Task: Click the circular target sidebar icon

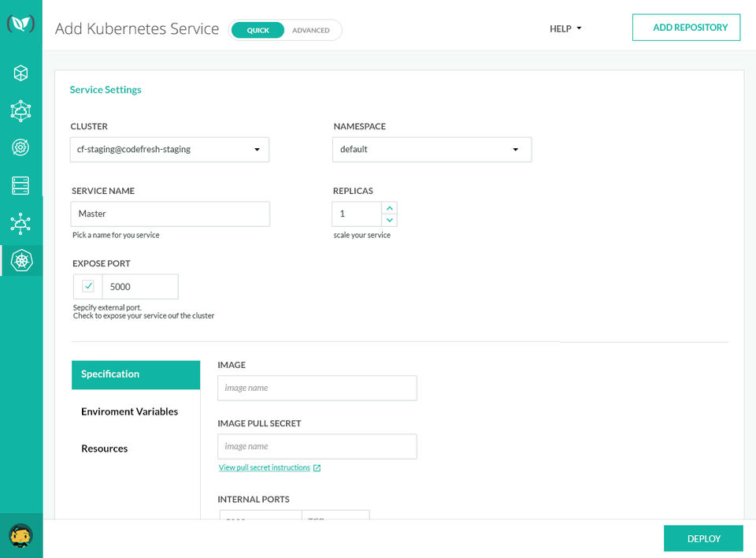Action: 20,147
